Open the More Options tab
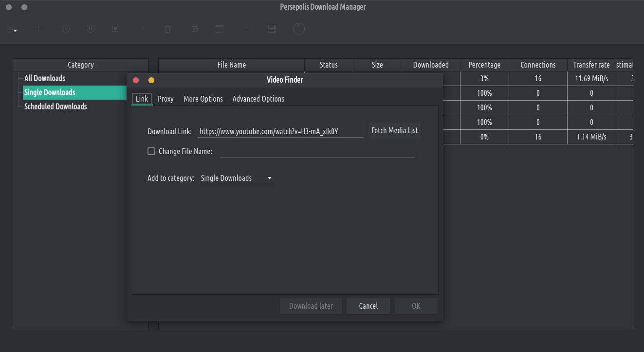The width and height of the screenshot is (644, 352). pyautogui.click(x=203, y=99)
